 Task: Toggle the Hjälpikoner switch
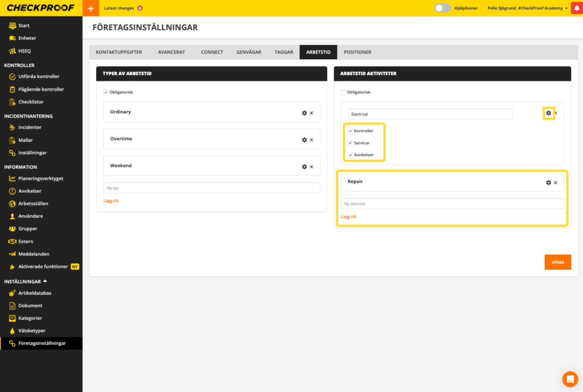tap(442, 8)
